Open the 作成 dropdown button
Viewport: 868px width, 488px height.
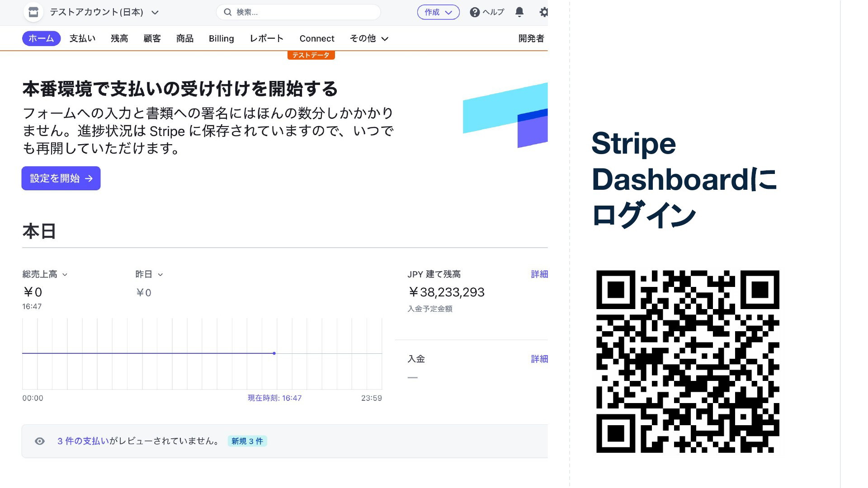(x=438, y=12)
